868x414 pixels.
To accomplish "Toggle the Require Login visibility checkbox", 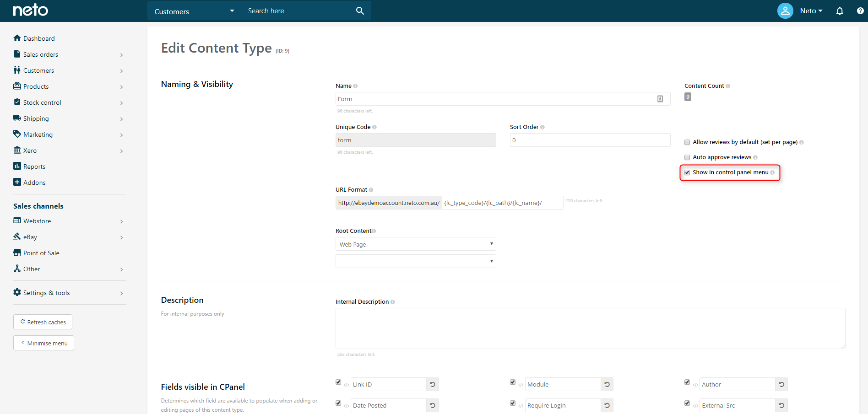I will (513, 403).
